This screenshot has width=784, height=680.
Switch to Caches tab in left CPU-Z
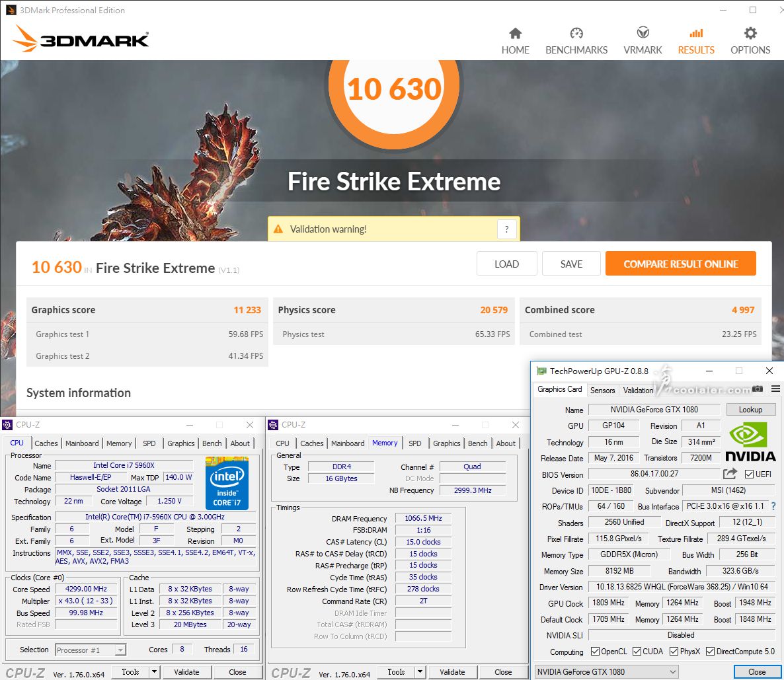point(46,443)
